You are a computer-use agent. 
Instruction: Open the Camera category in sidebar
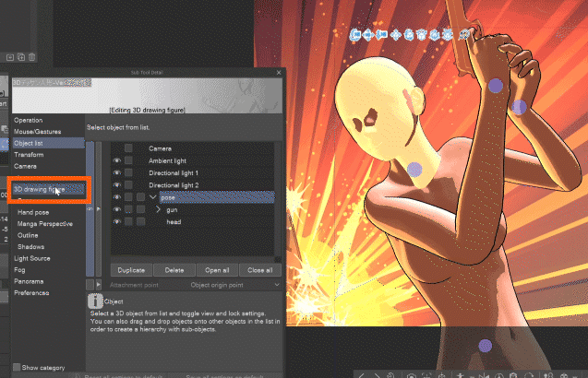tap(25, 166)
